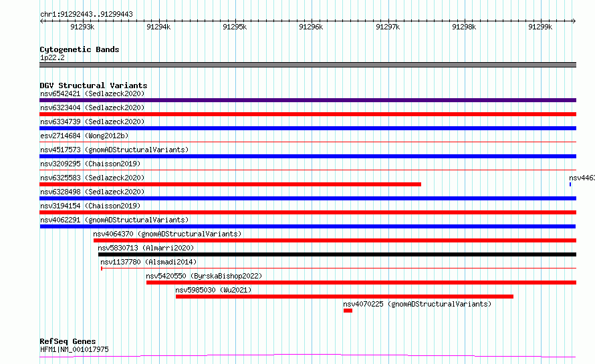Click the 91297k ruler position
This screenshot has width=595, height=364.
click(388, 27)
